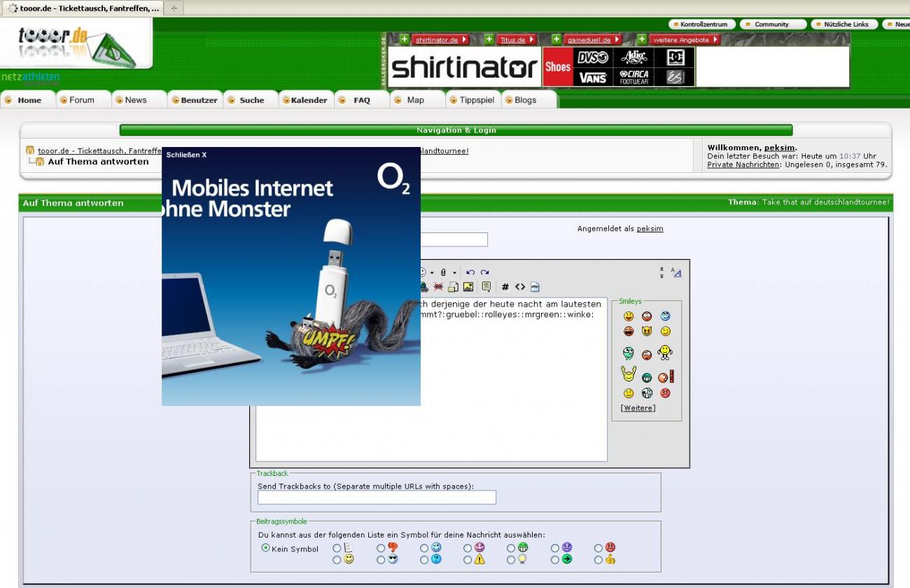Click the PHP tag page icon
The image size is (910, 588).
(535, 287)
